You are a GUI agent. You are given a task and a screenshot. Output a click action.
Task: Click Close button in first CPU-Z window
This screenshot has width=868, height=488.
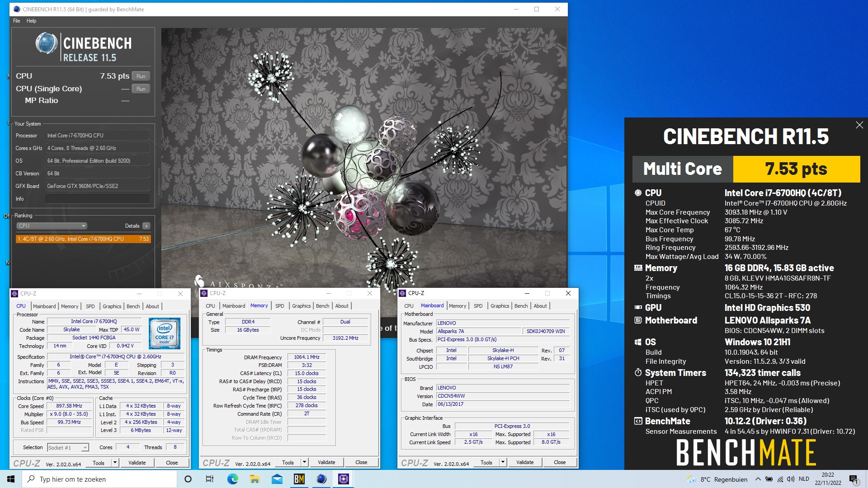[x=172, y=463]
